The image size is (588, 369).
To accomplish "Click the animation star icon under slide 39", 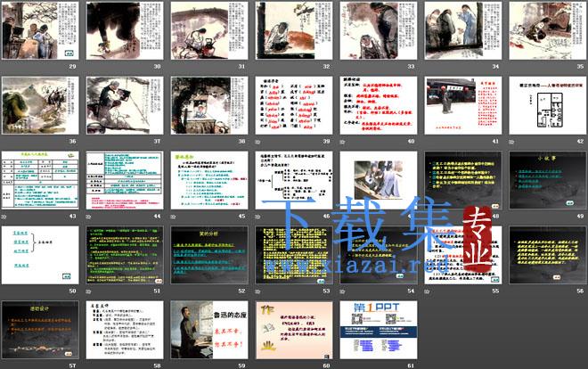I will pos(257,142).
